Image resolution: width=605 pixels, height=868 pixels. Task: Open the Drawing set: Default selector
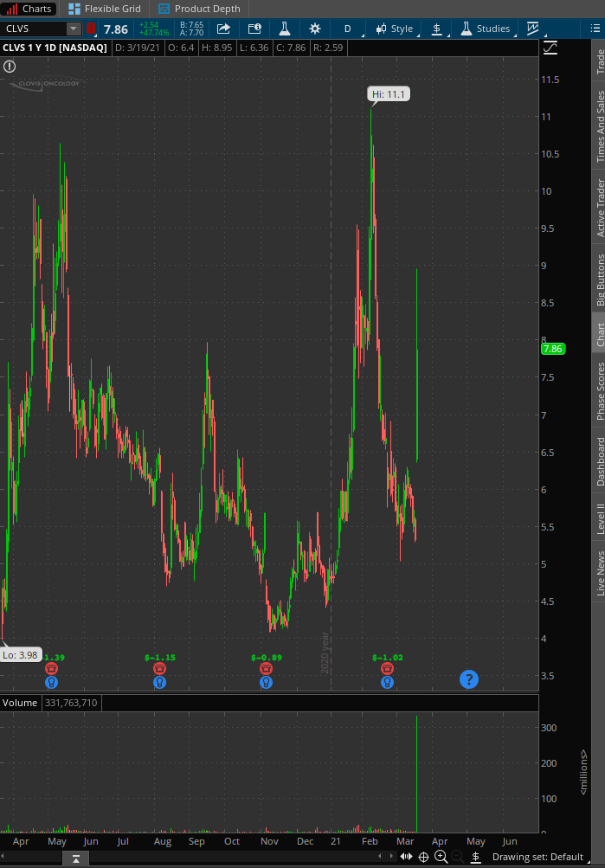537,857
